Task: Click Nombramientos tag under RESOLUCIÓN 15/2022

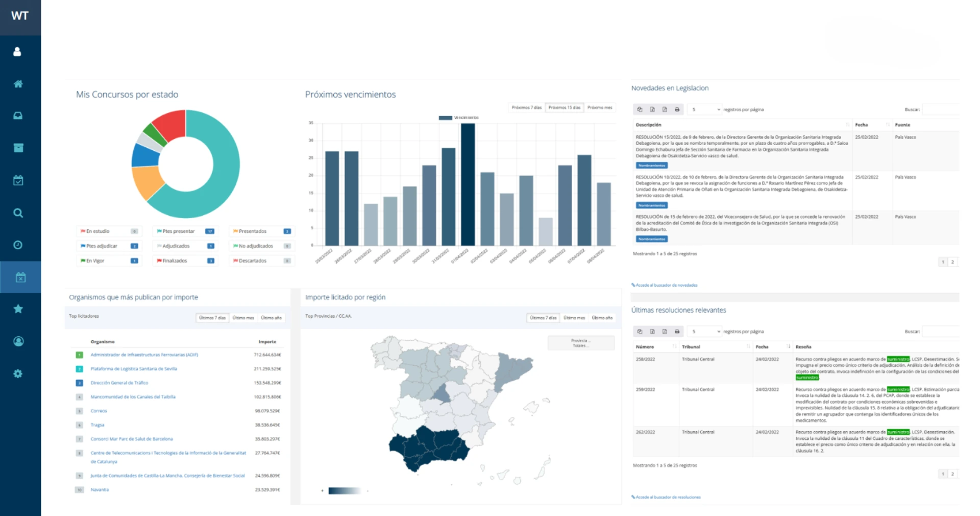Action: [652, 166]
